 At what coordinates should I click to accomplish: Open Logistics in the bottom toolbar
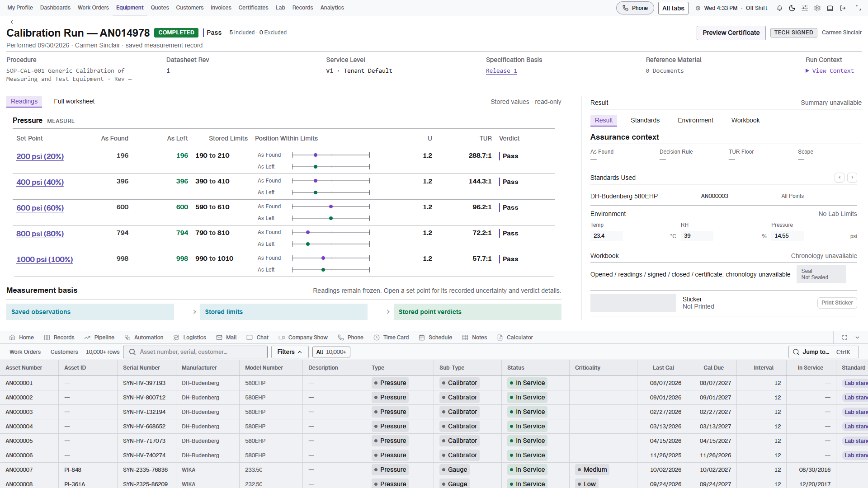[190, 338]
